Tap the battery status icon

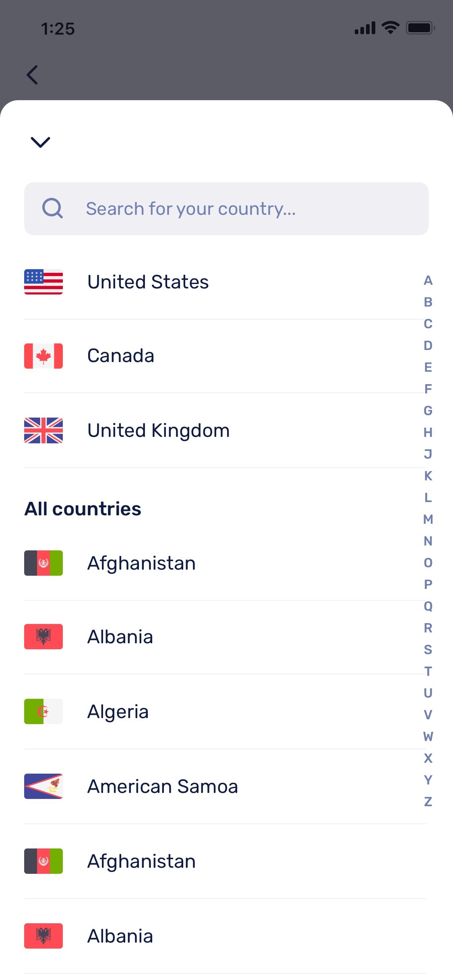pos(420,28)
